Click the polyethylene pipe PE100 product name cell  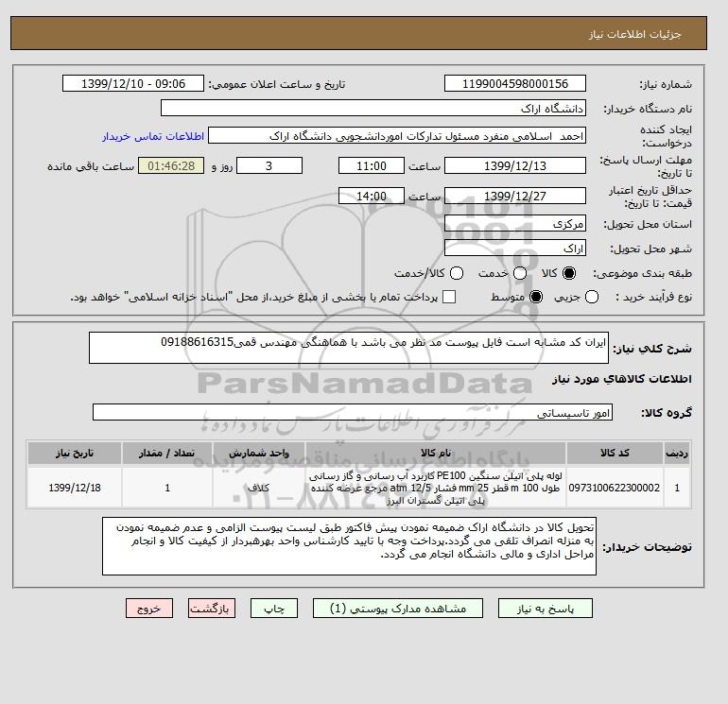pyautogui.click(x=436, y=488)
